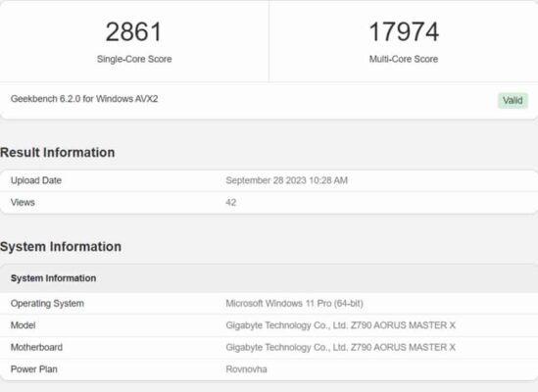538x392 pixels.
Task: Click the multi-core score 17974
Action: [x=404, y=32]
